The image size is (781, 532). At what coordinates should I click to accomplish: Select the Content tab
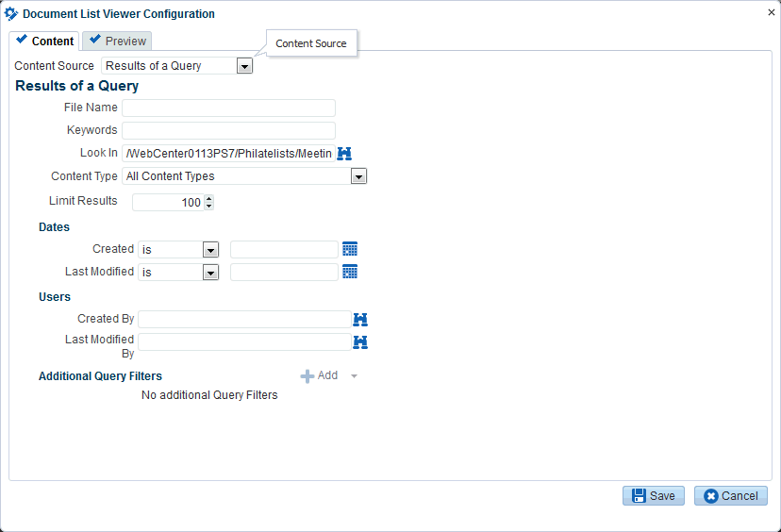pos(44,41)
